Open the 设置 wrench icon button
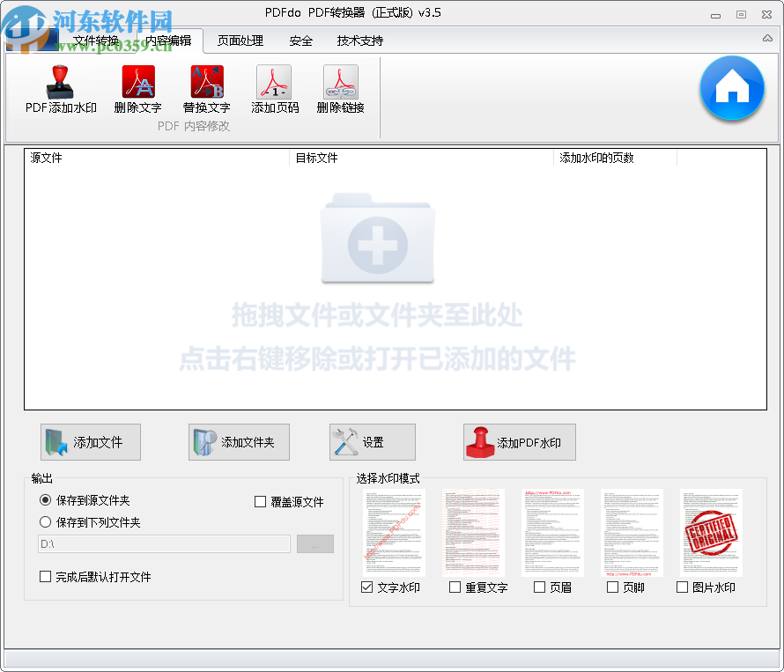784x672 pixels. [x=371, y=441]
